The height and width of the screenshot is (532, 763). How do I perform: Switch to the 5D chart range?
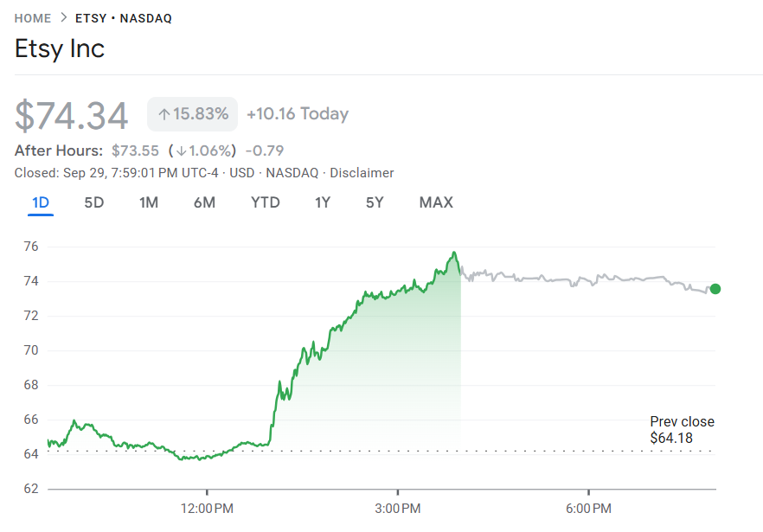pyautogui.click(x=93, y=203)
